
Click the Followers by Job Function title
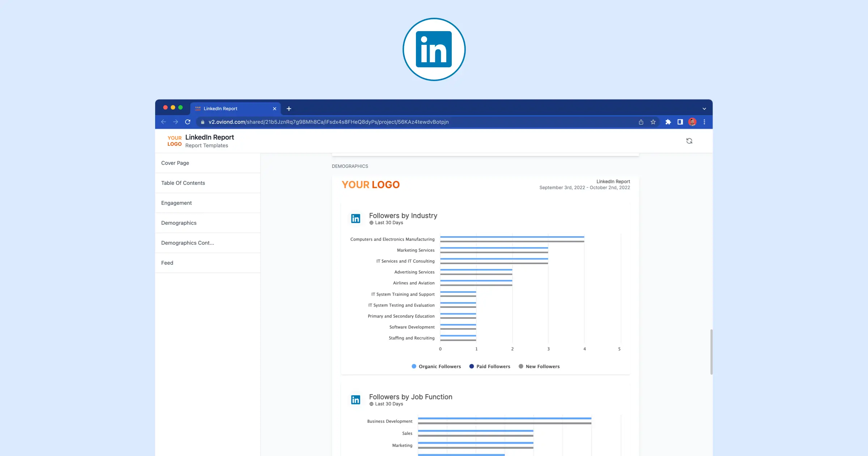(410, 397)
